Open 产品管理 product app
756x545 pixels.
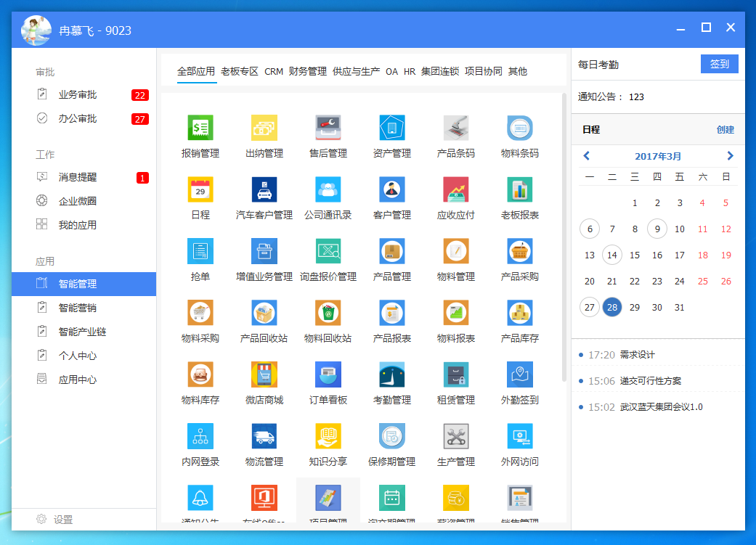click(392, 252)
